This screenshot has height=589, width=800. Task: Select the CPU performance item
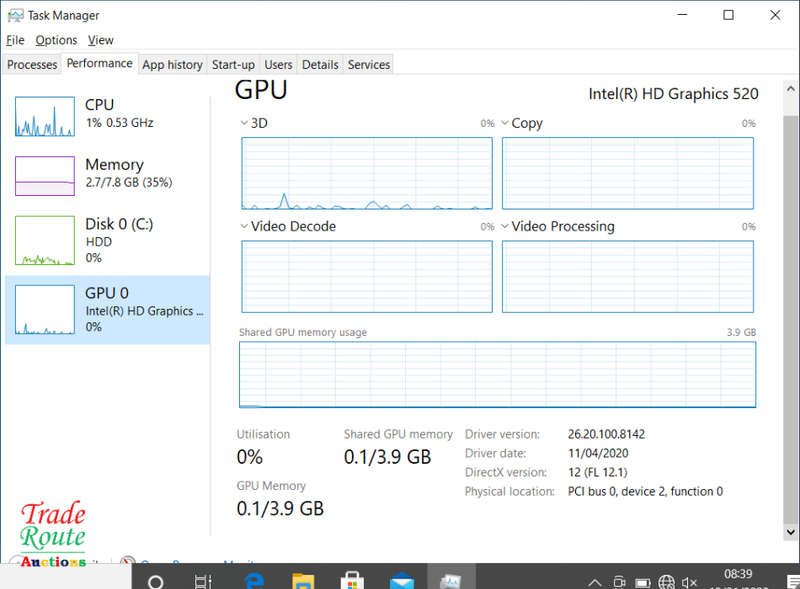coord(107,116)
